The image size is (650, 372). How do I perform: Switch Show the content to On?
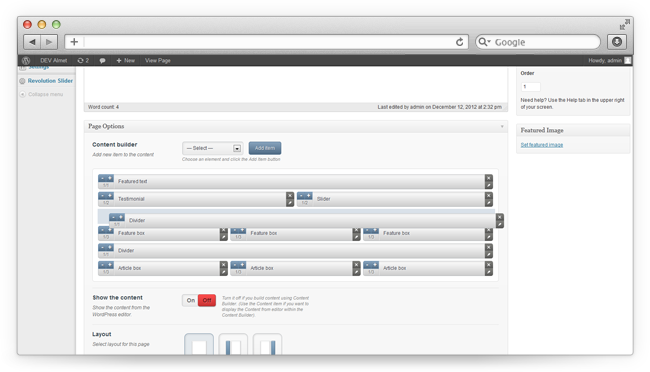[x=190, y=300]
